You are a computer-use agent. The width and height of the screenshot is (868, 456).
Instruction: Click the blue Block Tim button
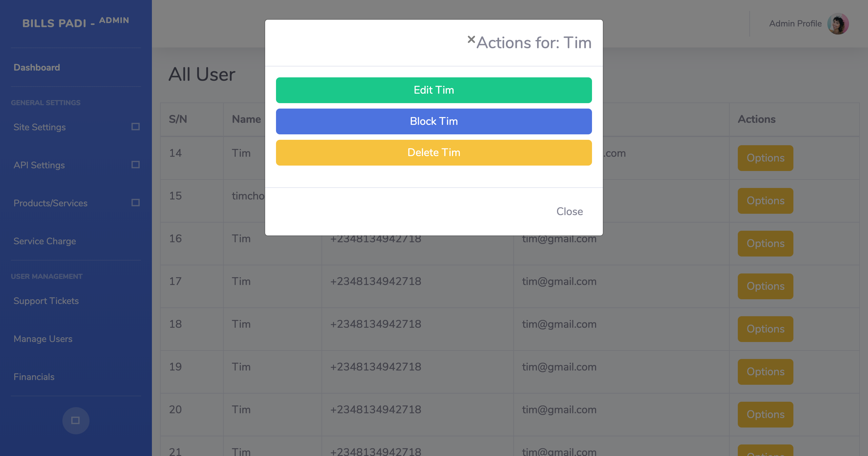point(434,121)
